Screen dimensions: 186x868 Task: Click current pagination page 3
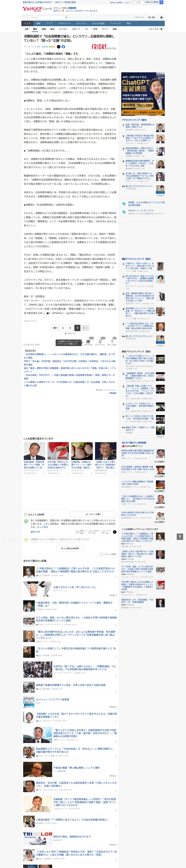77,328
